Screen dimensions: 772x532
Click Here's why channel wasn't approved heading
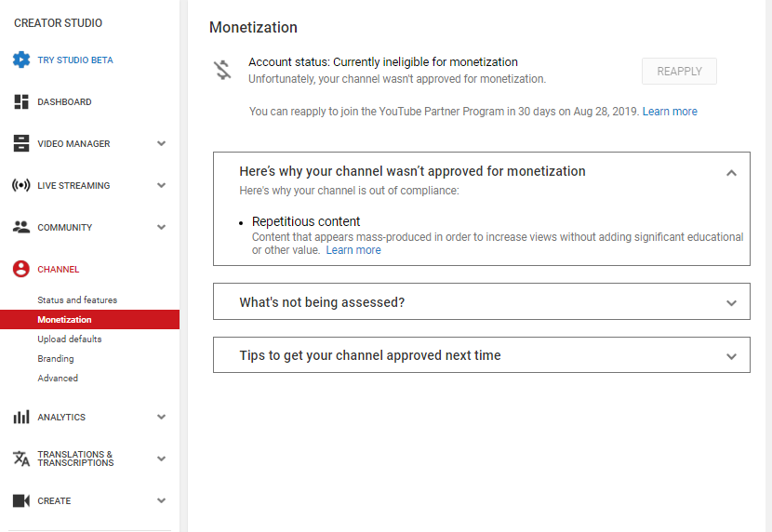point(413,171)
